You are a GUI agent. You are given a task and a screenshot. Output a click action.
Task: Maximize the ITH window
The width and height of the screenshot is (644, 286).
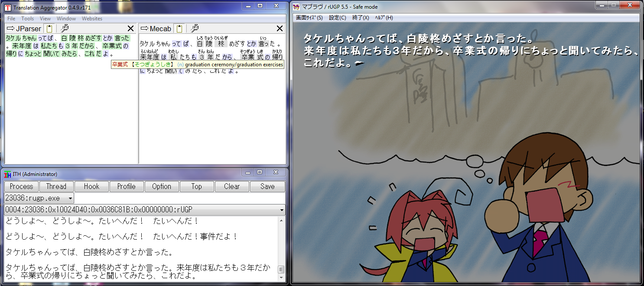pyautogui.click(x=260, y=173)
